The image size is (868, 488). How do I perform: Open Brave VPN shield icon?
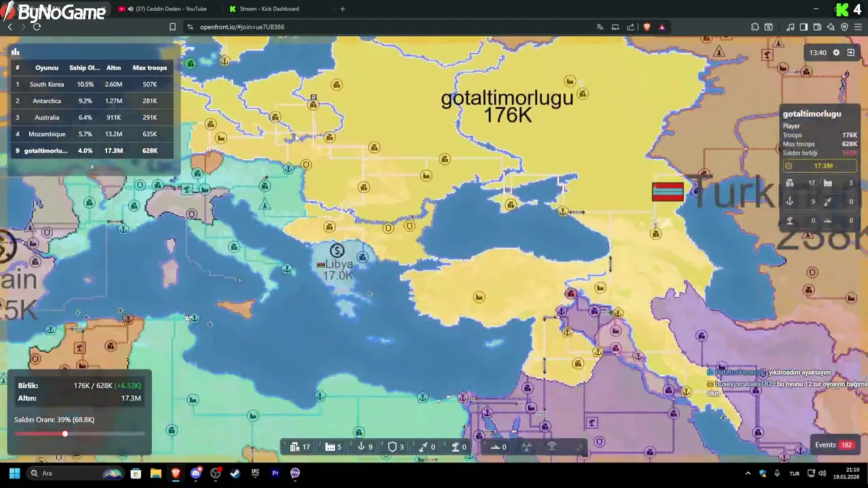tap(844, 27)
